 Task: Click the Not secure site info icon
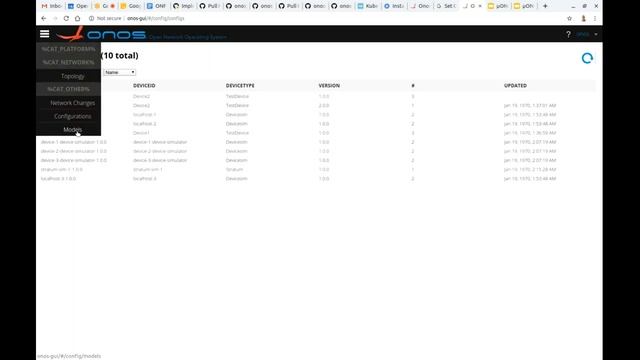point(91,18)
